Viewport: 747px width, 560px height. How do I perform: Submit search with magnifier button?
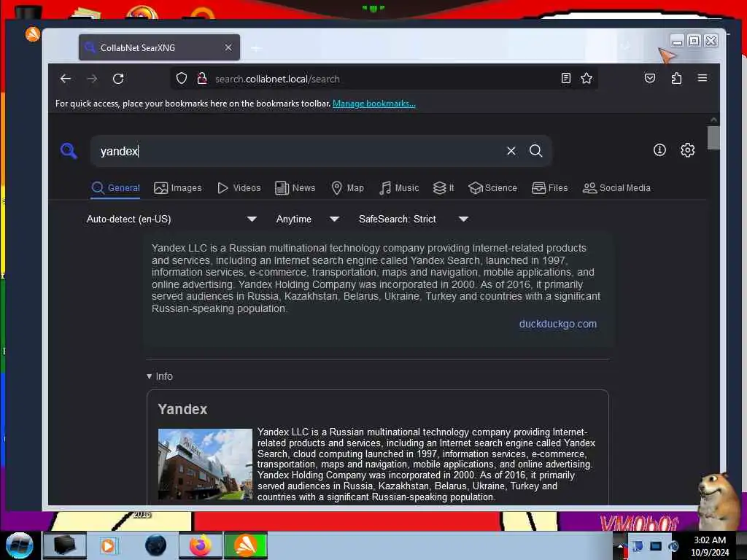click(x=536, y=150)
